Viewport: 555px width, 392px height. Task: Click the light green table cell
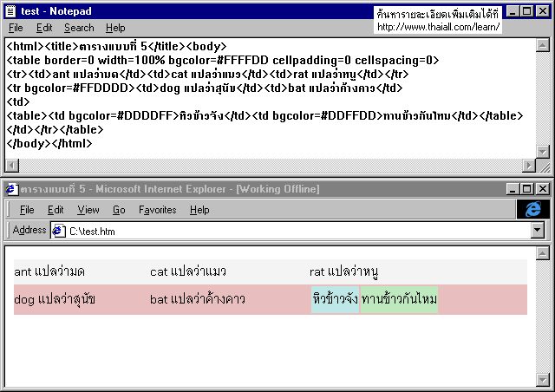399,299
